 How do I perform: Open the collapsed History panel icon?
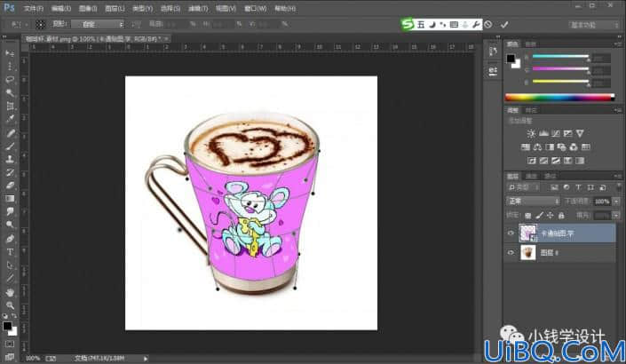493,51
